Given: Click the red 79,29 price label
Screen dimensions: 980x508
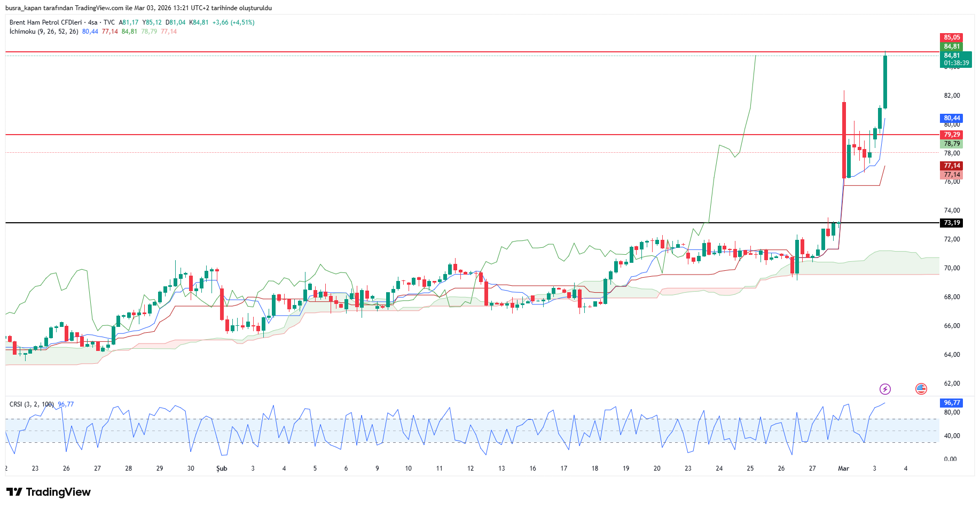Looking at the screenshot, I should (951, 135).
